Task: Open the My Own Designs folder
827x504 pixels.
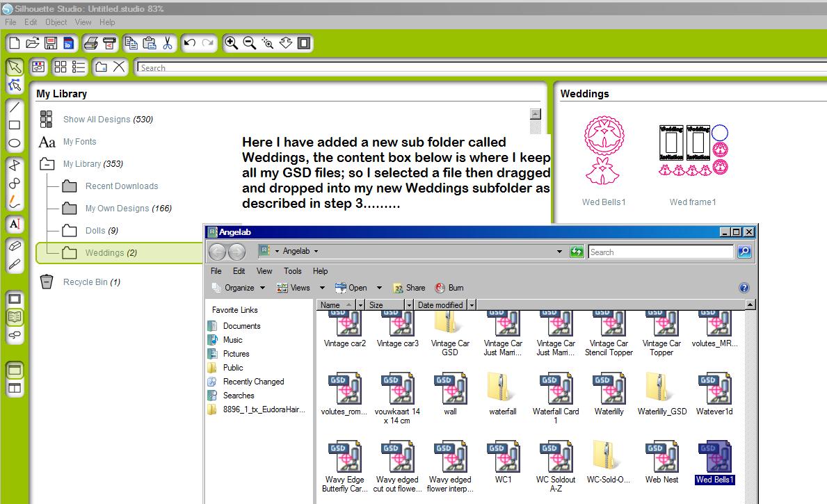Action: [x=129, y=209]
